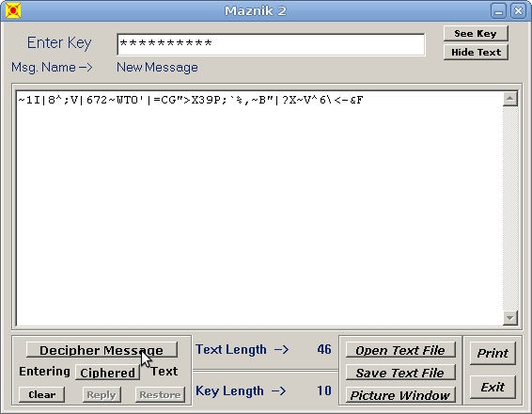532x414 pixels.
Task: Click the Enter Key password field
Action: tap(271, 44)
